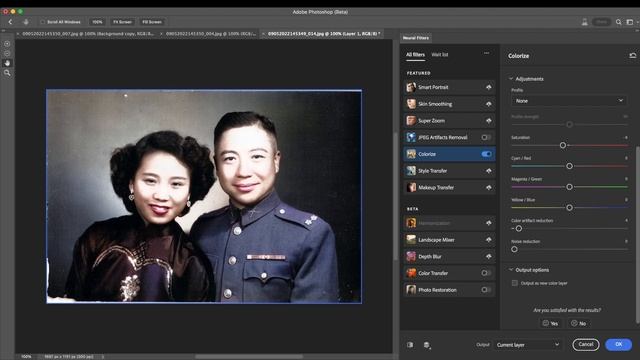
Task: Download the Depth Blur filter from the cloud
Action: pos(488,256)
